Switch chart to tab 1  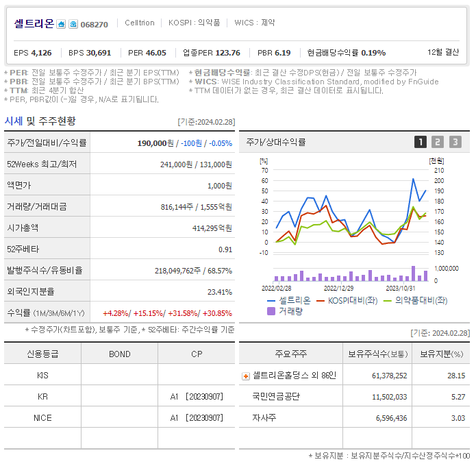421,142
